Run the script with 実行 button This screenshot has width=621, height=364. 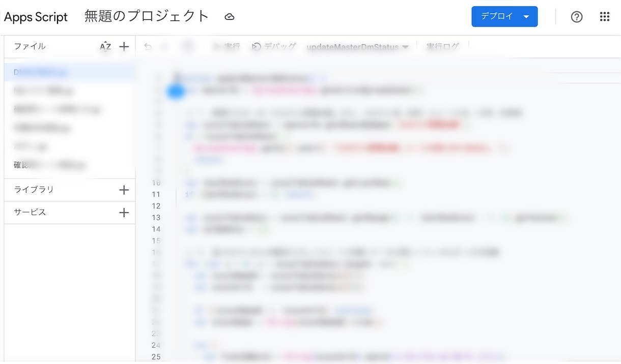point(227,47)
